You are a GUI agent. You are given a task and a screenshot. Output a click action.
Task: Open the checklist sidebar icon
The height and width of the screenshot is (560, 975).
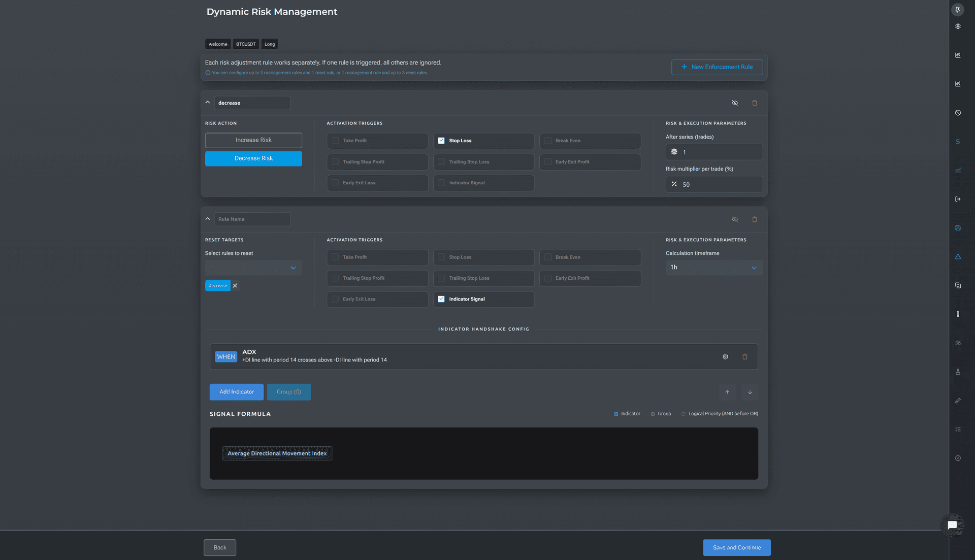pos(958,430)
